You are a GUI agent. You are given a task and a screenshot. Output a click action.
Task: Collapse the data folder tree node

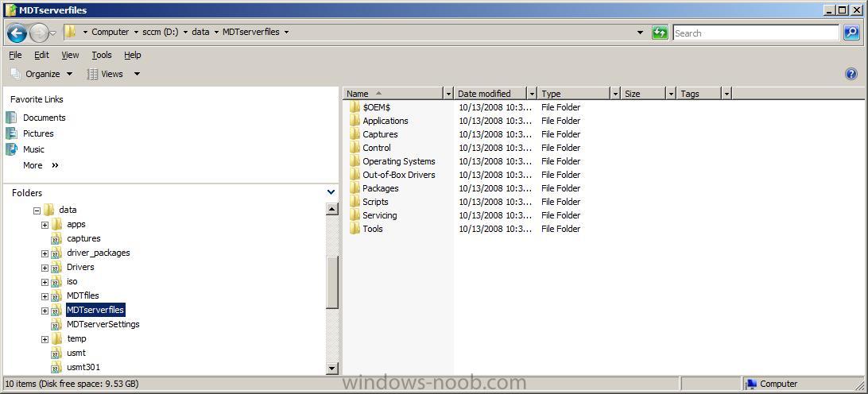[37, 211]
